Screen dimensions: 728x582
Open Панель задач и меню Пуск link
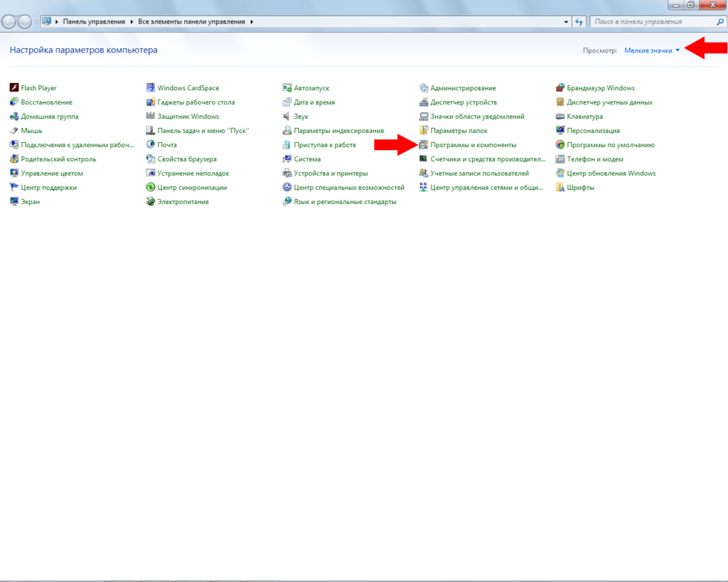(x=203, y=131)
